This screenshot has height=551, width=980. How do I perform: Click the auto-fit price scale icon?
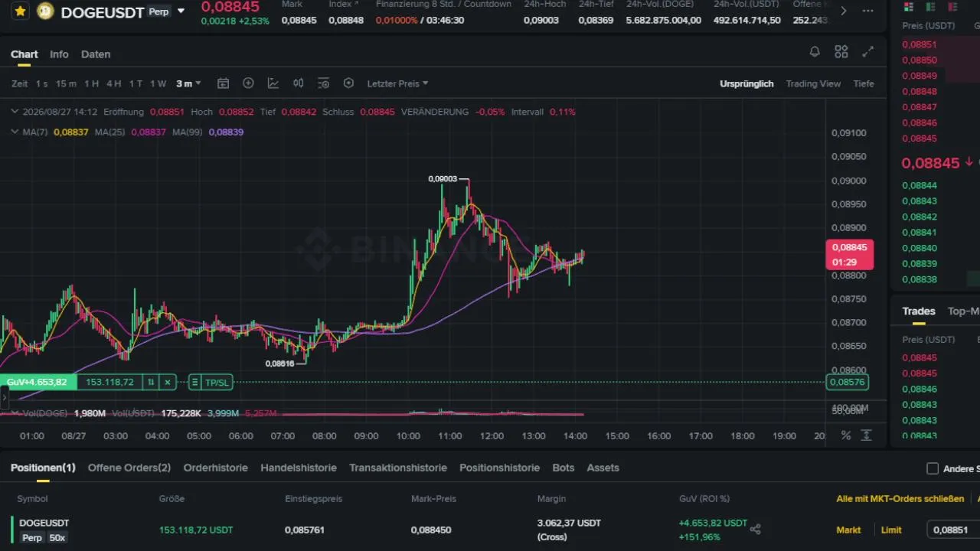coord(867,435)
